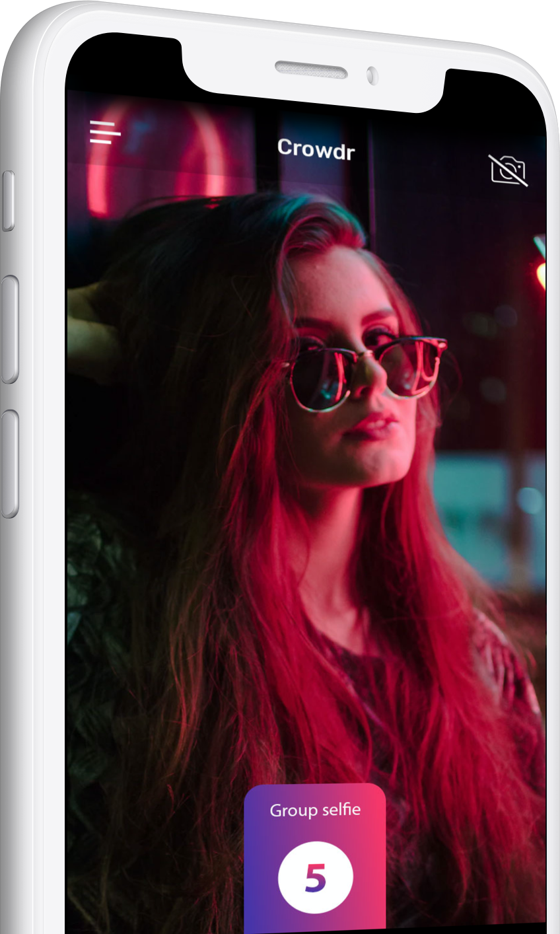560x934 pixels.
Task: Tap the number 5 countdown circle
Action: [316, 877]
